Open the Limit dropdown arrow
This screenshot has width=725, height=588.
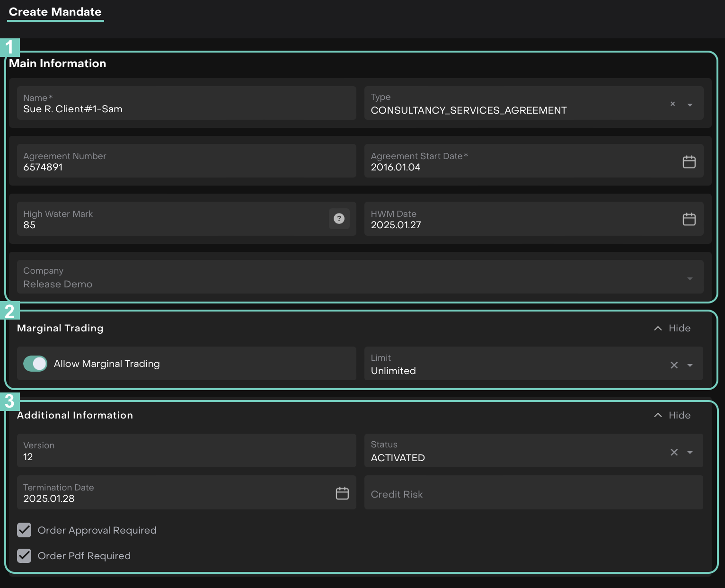[690, 365]
